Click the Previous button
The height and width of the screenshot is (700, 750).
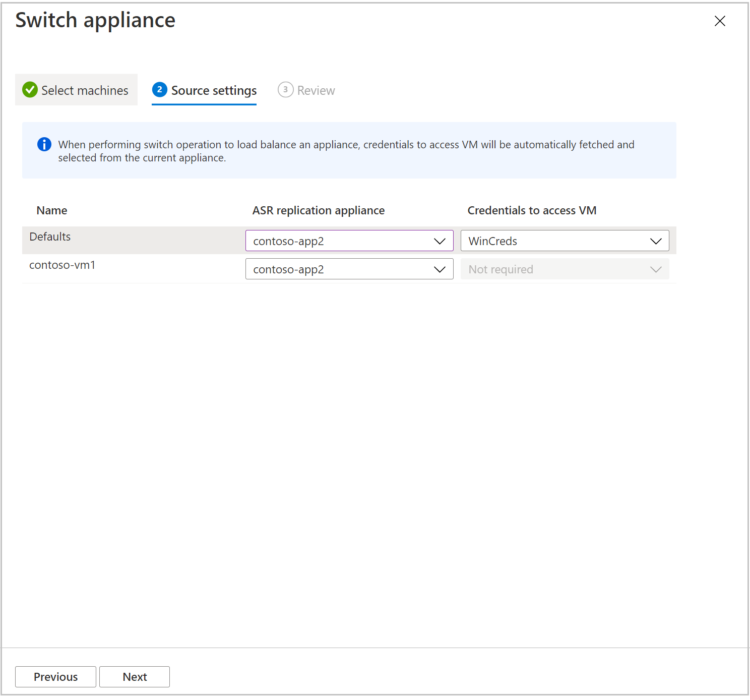(55, 677)
